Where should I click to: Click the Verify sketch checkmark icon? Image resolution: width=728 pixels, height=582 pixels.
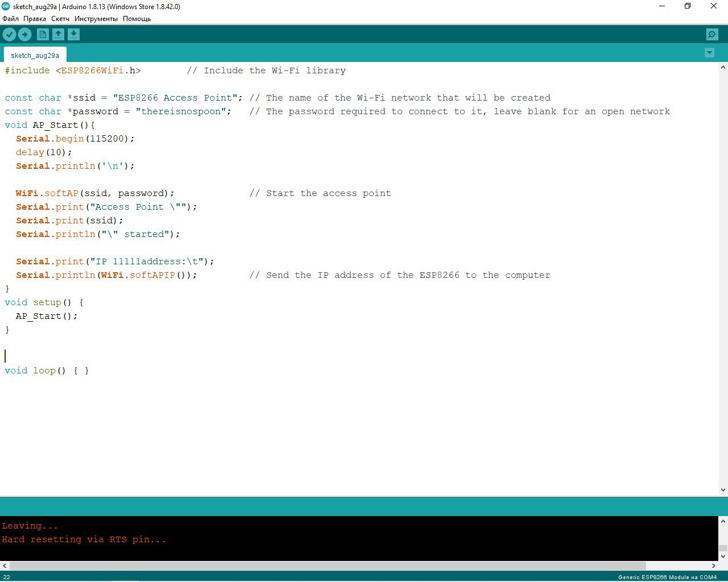click(9, 35)
